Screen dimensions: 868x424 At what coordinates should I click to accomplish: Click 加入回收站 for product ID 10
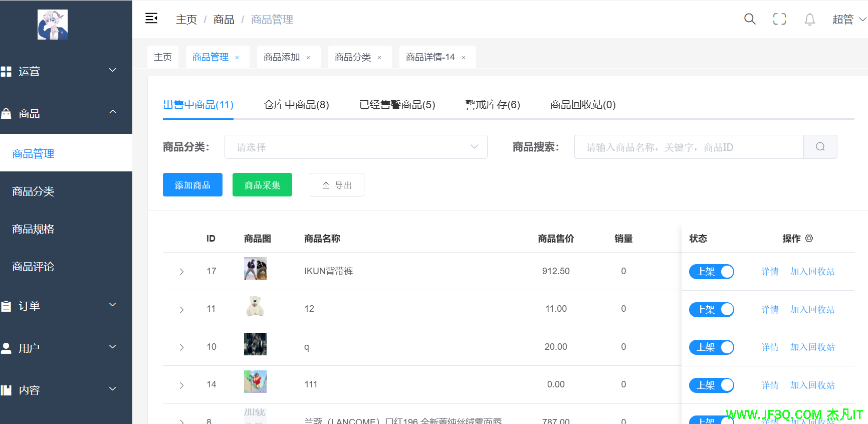click(812, 347)
